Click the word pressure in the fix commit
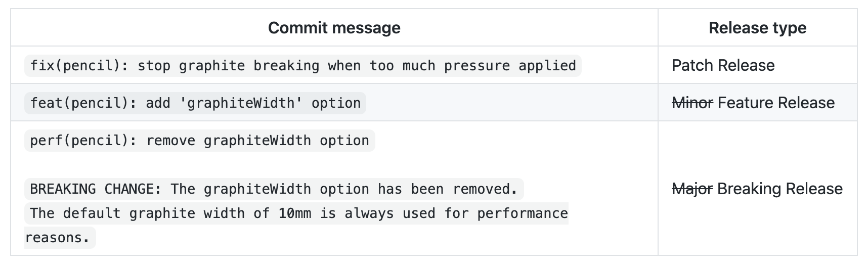The height and width of the screenshot is (264, 868). 477,66
